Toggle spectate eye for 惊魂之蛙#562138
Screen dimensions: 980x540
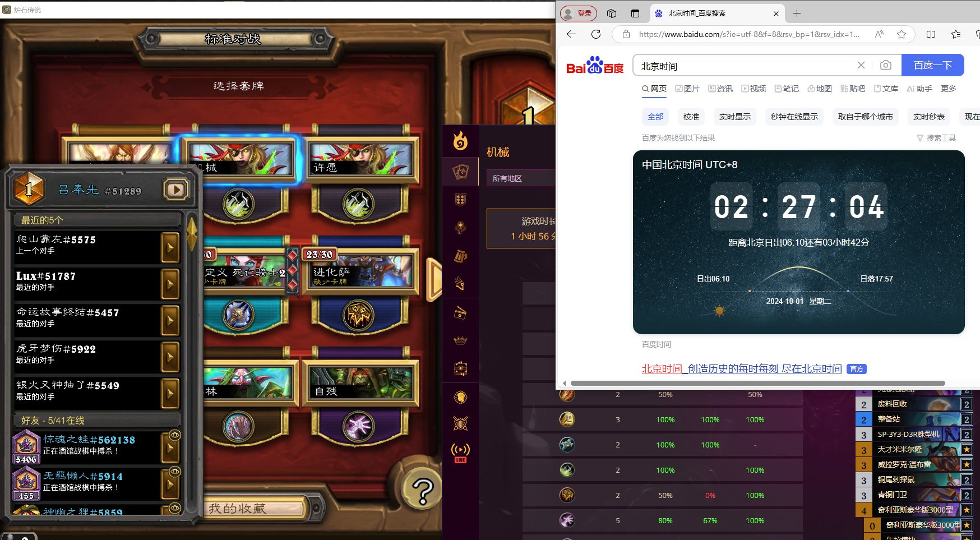point(175,435)
